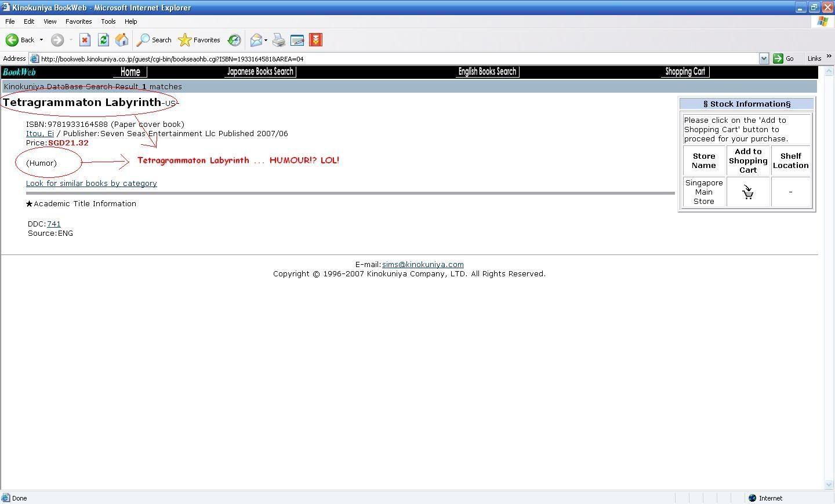The width and height of the screenshot is (835, 504).
Task: Click the Print icon in toolbar
Action: 279,40
